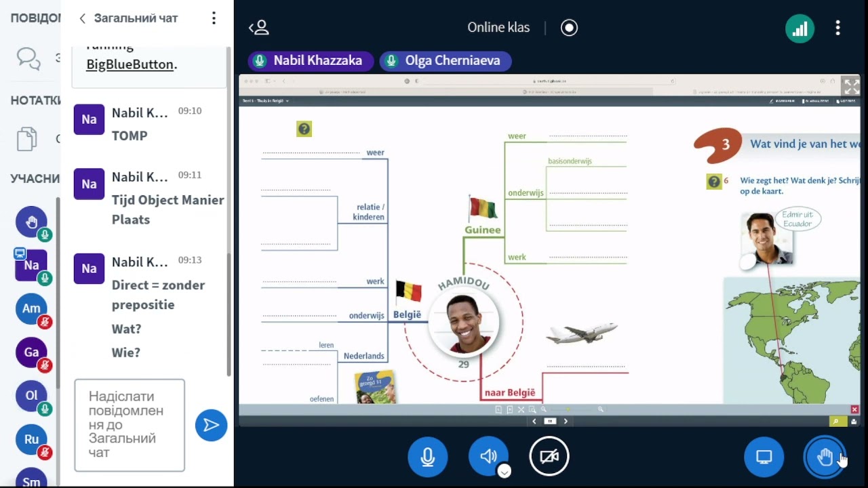Click the Zo gezegd book cover
This screenshot has width=868, height=488.
coord(375,387)
